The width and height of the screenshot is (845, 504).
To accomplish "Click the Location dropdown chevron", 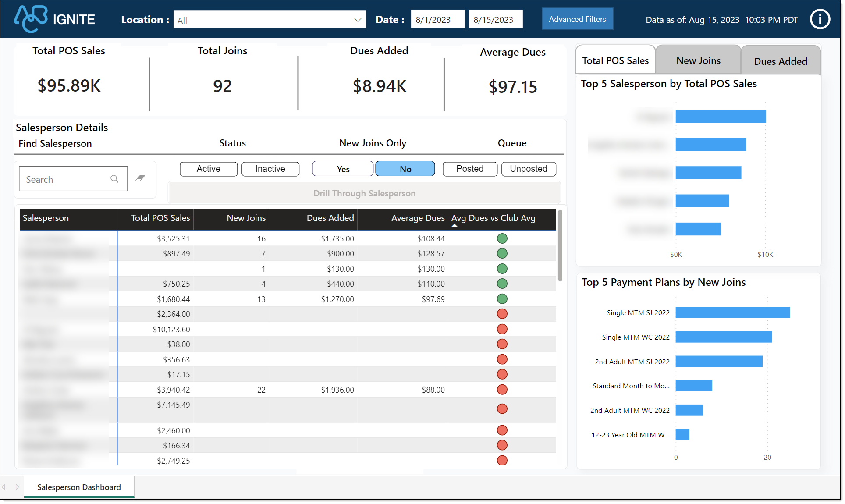I will coord(358,20).
